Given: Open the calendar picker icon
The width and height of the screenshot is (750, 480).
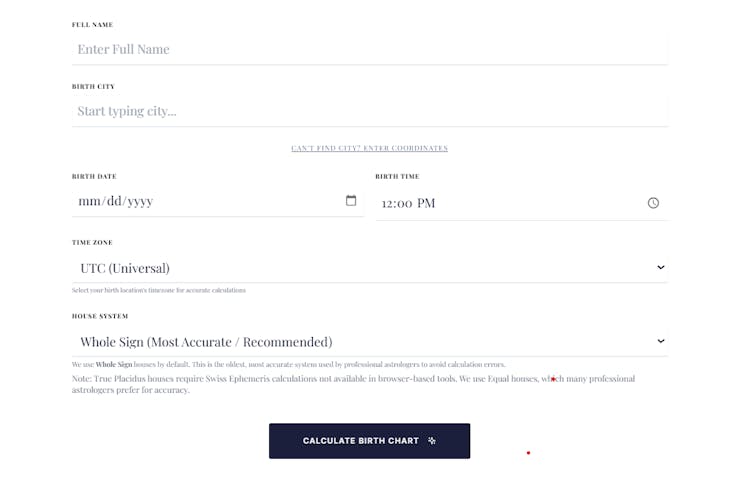Looking at the screenshot, I should 351,201.
